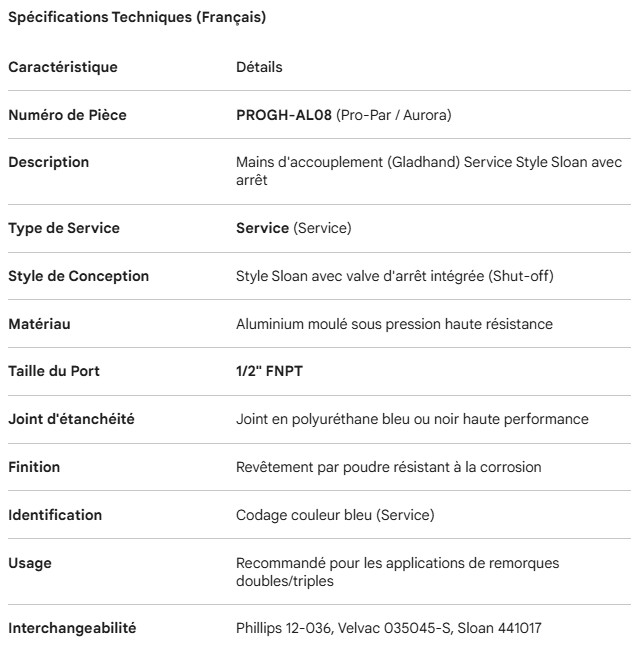The height and width of the screenshot is (648, 632).
Task: Click the Sloan shut-off valve detail text
Action: point(394,275)
